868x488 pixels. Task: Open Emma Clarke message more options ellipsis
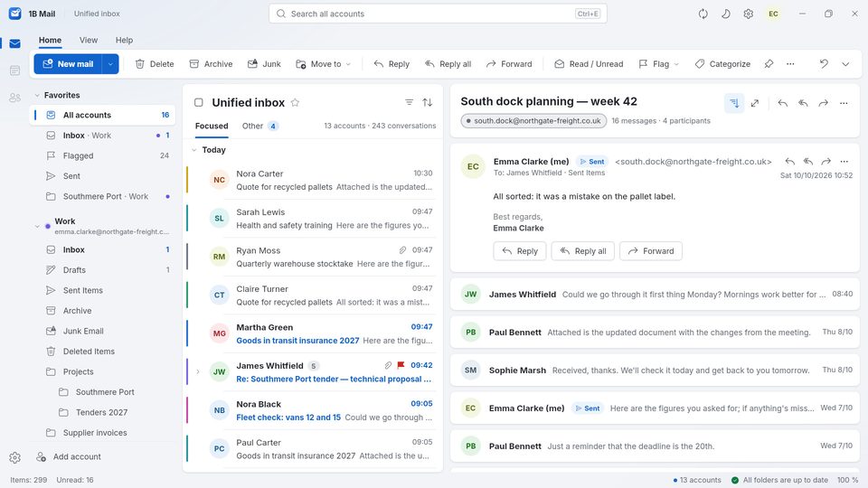(x=844, y=162)
